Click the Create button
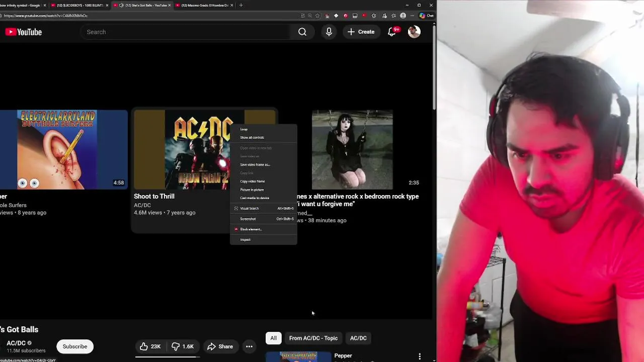Screen dimensions: 644x362 tap(361, 32)
